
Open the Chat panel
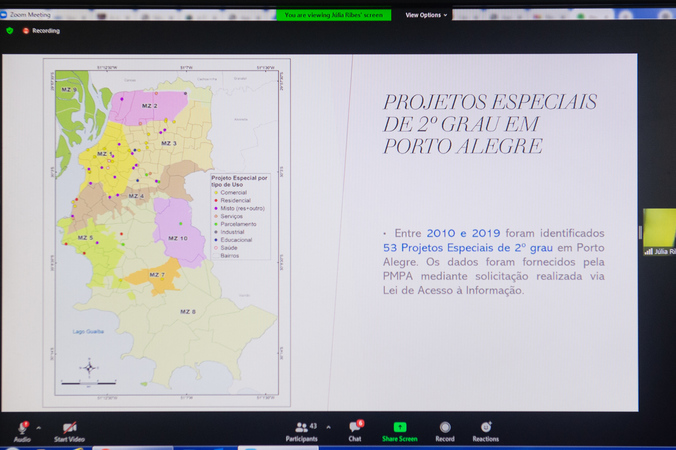pyautogui.click(x=355, y=431)
